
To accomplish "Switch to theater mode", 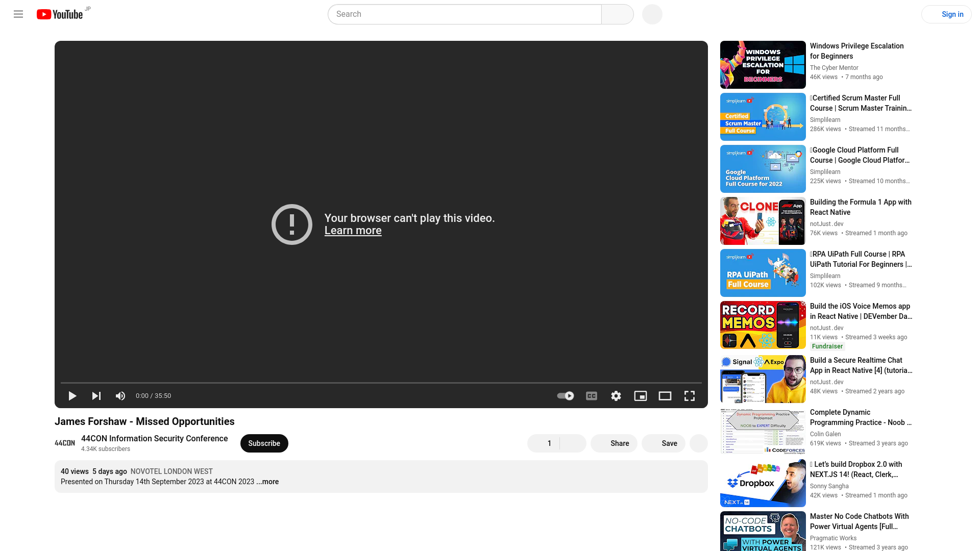I will point(665,396).
